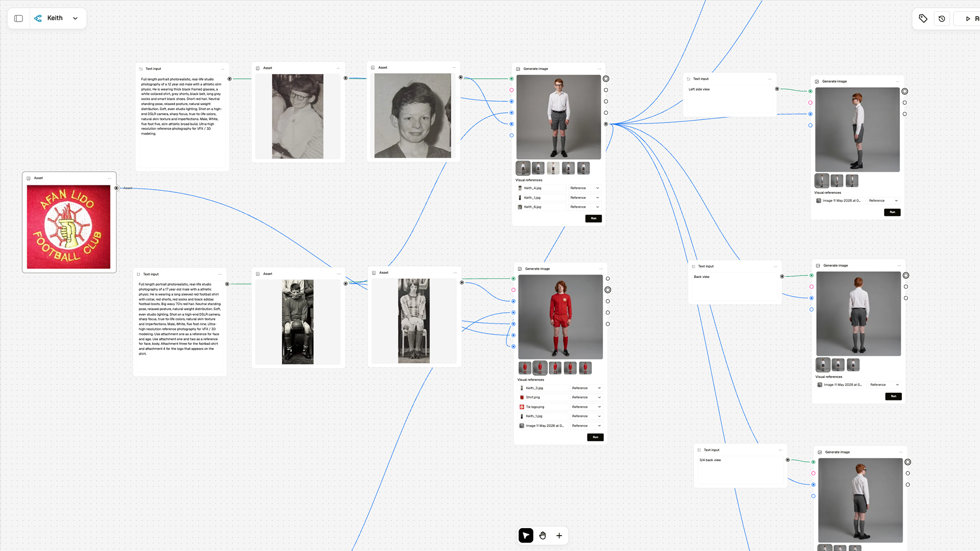Open options menu on the 17 year old prompt node

point(220,274)
